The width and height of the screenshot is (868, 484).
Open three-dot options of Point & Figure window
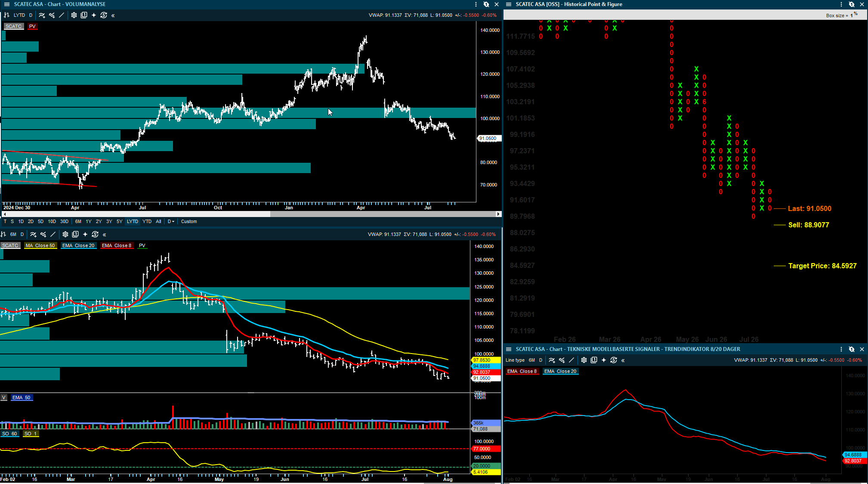pos(841,4)
